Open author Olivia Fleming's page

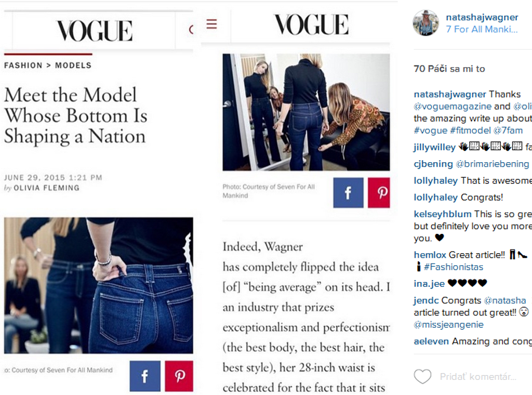[x=46, y=188]
